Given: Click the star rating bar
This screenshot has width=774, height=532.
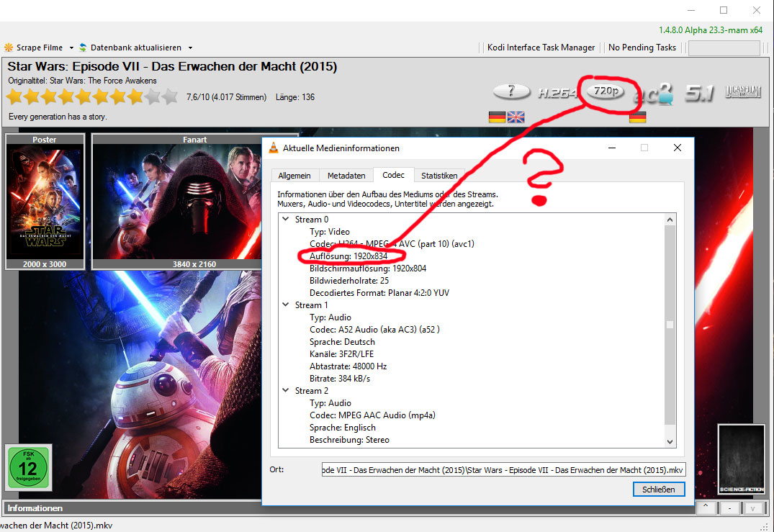Looking at the screenshot, I should pyautogui.click(x=92, y=96).
